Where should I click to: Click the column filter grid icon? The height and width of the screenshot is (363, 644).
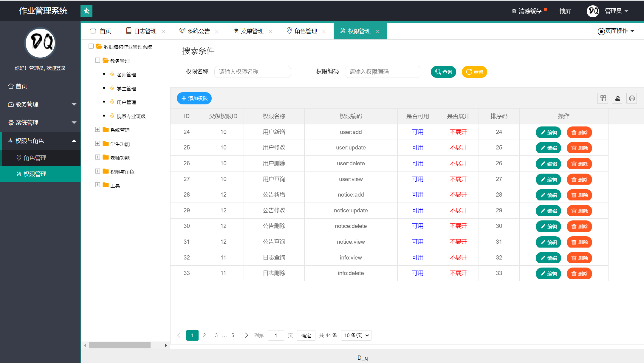click(x=603, y=98)
